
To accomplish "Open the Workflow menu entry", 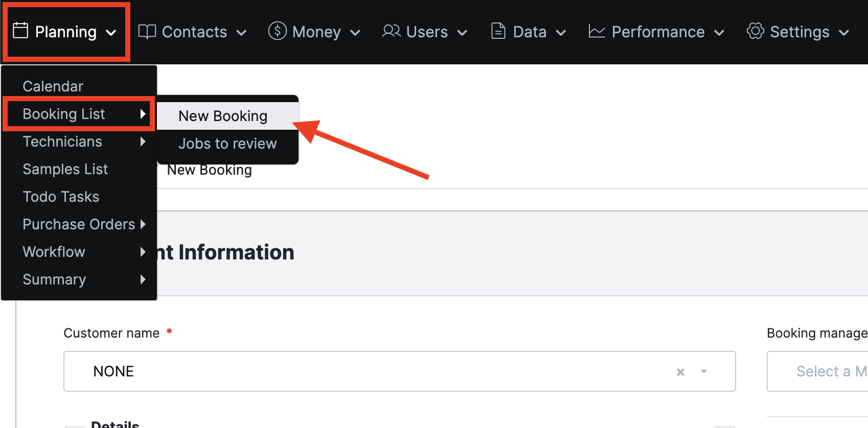I will click(x=54, y=252).
